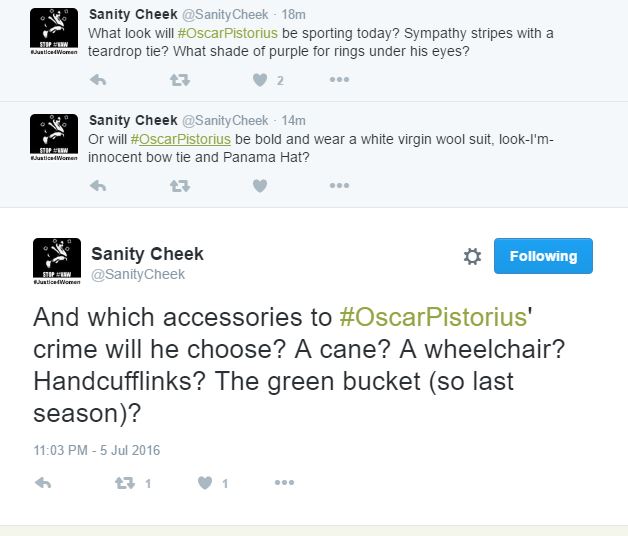Viewport: 628px width, 536px height.
Task: Open #OscarPistorius hashtag in the 18m tweet
Action: coord(225,34)
